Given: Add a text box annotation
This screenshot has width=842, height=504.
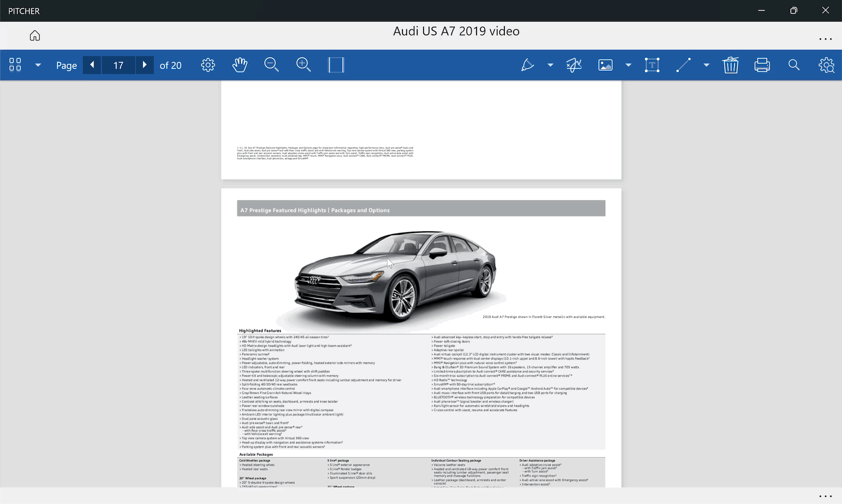Looking at the screenshot, I should click(x=652, y=65).
